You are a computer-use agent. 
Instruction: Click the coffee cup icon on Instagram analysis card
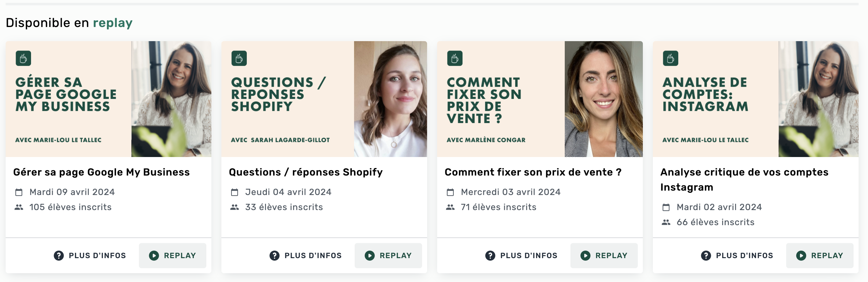point(670,58)
